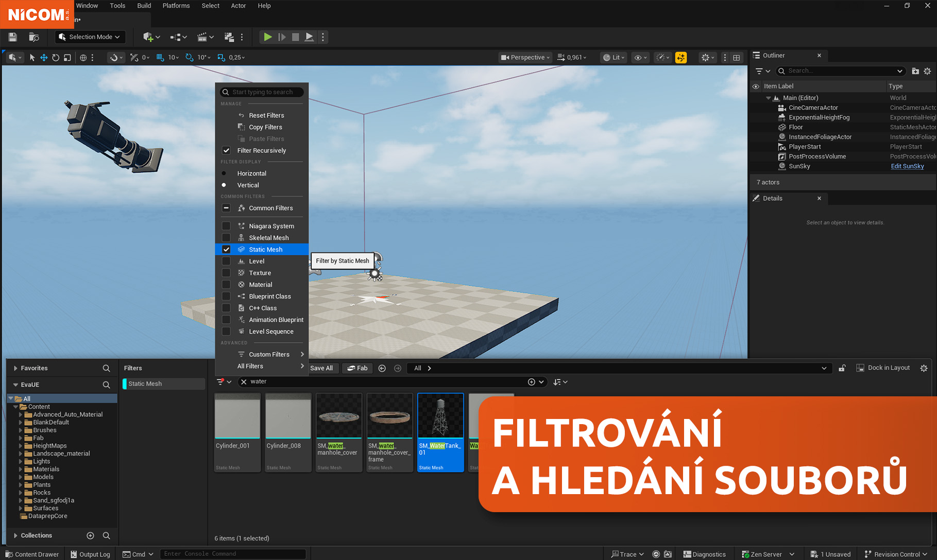Click the Edit SunSky link
The height and width of the screenshot is (560, 937).
907,166
